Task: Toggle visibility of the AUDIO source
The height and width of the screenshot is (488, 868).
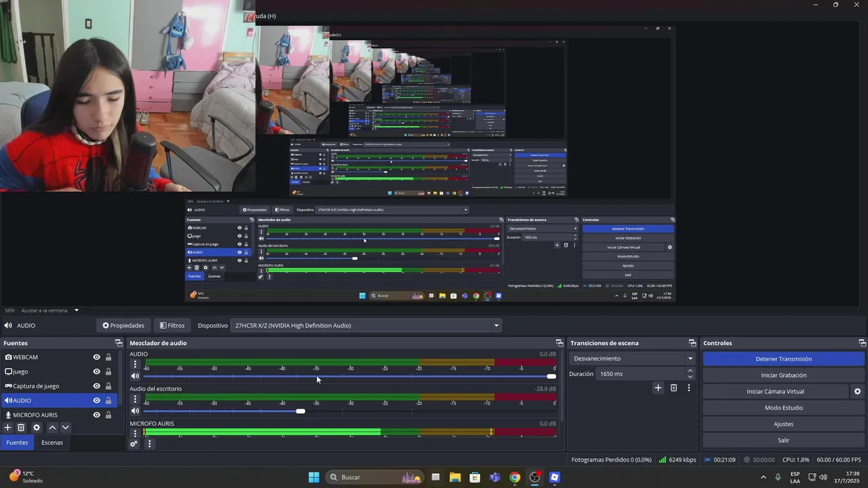Action: point(96,401)
